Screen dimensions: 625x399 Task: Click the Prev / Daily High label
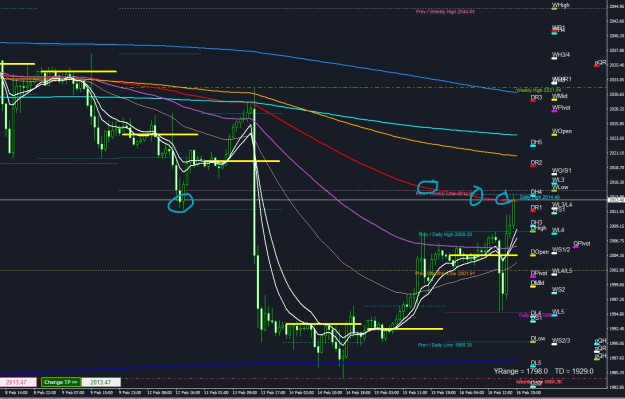coord(445,234)
